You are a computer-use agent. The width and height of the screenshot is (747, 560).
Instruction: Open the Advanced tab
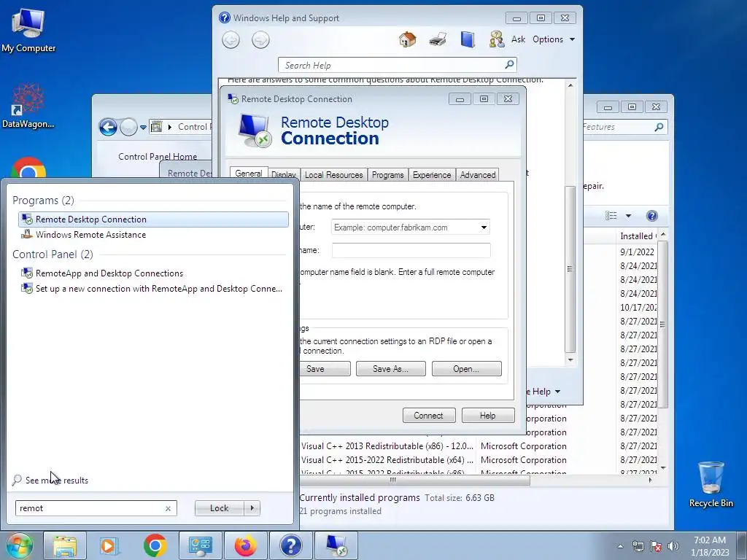pos(478,175)
